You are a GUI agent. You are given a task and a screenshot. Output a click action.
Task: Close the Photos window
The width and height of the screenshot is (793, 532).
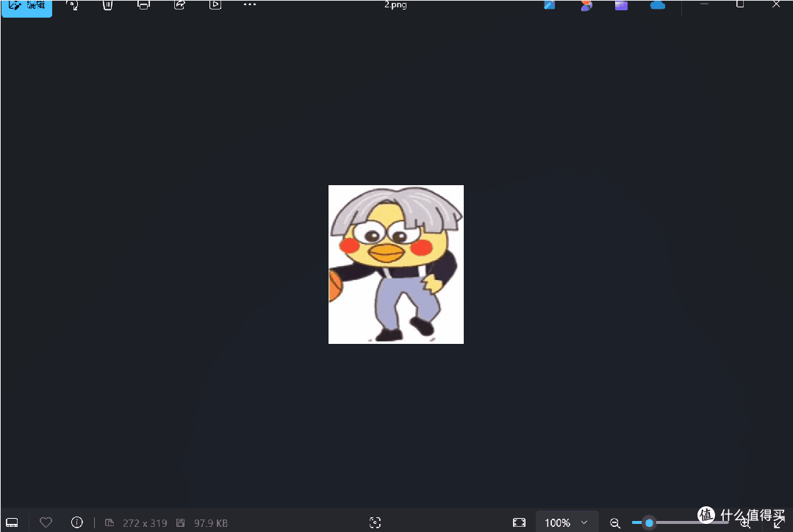776,4
